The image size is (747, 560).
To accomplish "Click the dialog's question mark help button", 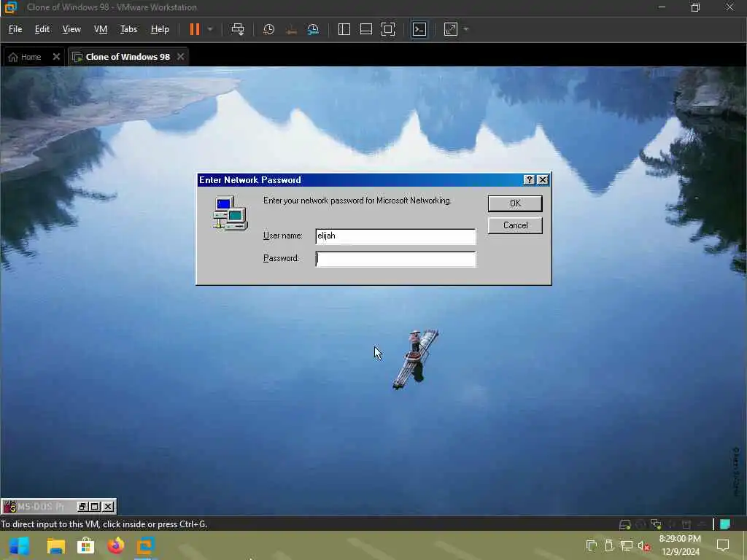I will tap(530, 179).
